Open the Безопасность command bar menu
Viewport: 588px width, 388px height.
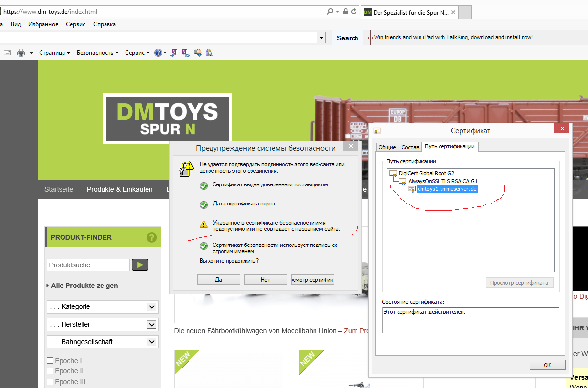pos(98,52)
